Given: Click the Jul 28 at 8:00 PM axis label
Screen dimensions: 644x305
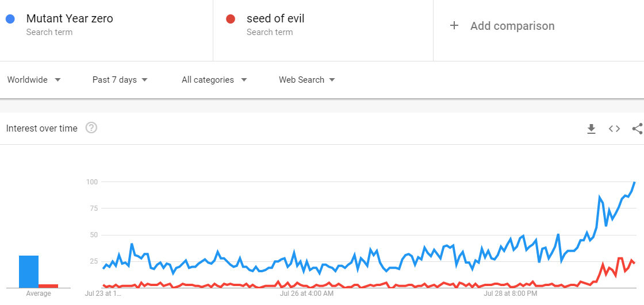Looking at the screenshot, I should click(x=511, y=294).
